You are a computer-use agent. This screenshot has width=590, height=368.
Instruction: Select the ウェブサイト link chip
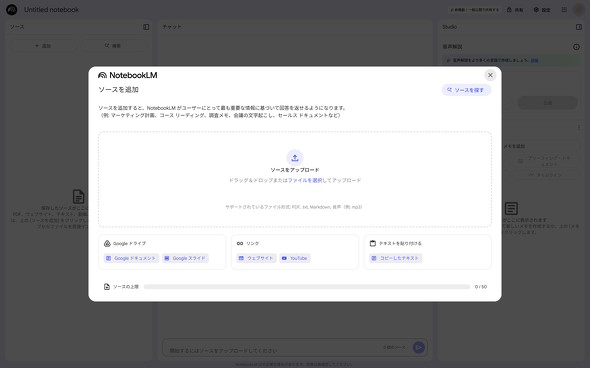click(256, 258)
